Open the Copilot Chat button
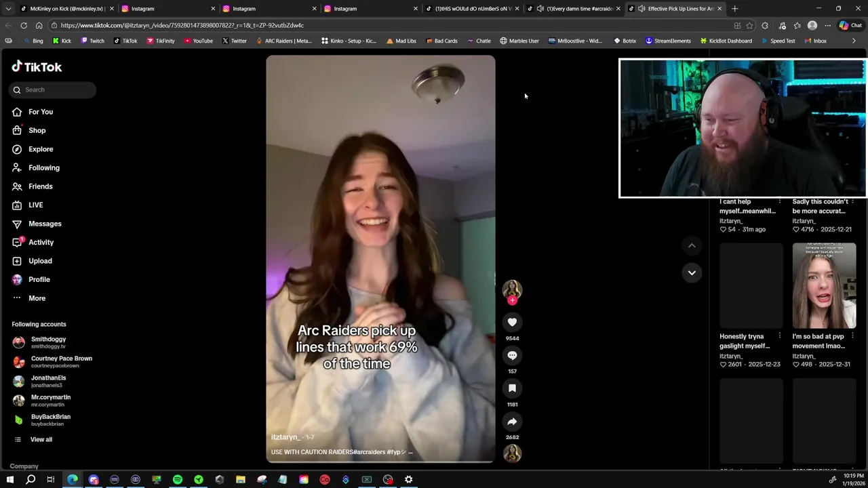The image size is (868, 488). pyautogui.click(x=850, y=25)
